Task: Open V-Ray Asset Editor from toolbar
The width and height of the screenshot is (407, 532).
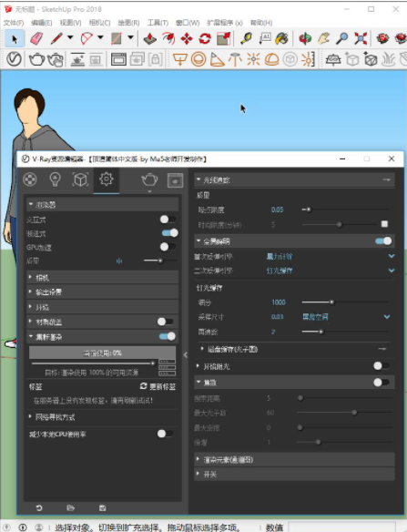Action: (x=14, y=59)
